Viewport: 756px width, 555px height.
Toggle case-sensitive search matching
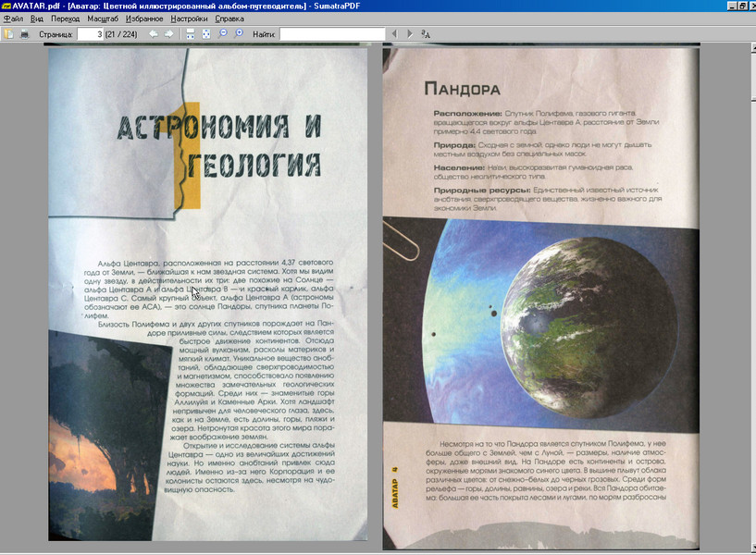(x=426, y=33)
